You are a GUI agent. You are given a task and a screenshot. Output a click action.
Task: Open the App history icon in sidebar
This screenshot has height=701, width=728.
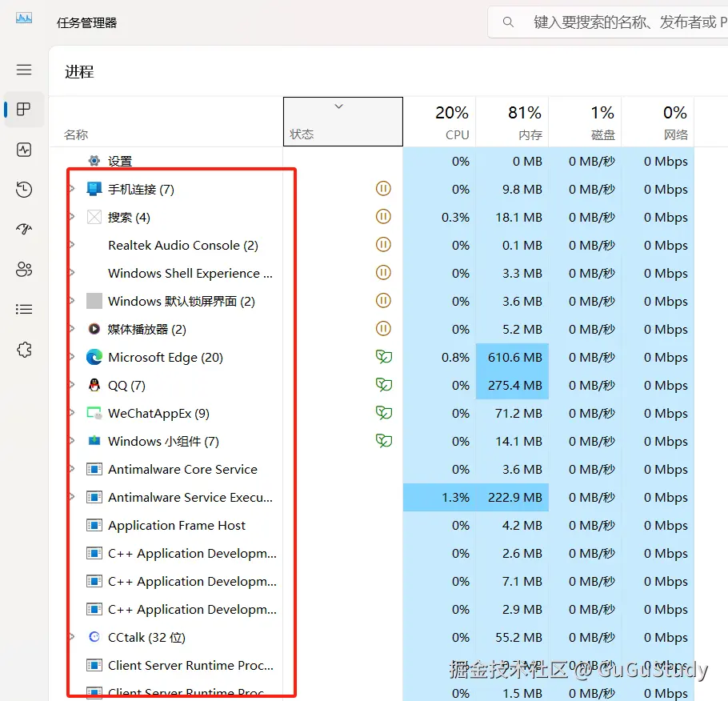click(x=24, y=190)
